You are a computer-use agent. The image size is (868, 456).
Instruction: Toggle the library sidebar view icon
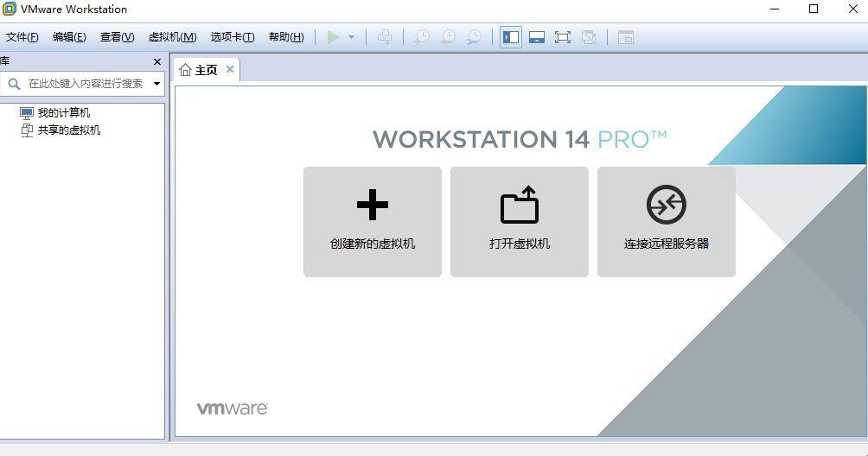511,38
